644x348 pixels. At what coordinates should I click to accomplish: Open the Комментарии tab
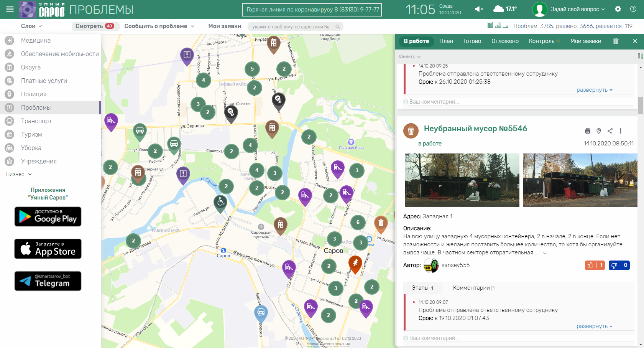(x=473, y=288)
